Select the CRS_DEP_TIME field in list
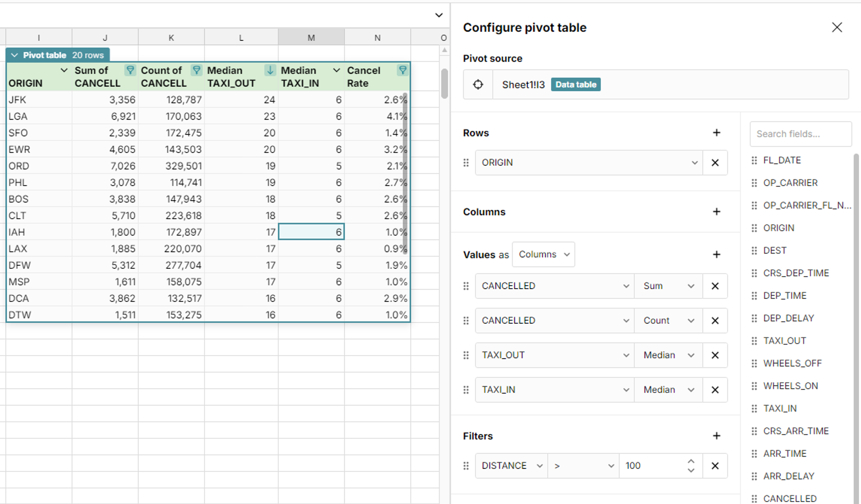Screen dimensions: 861x504 pyautogui.click(x=796, y=273)
